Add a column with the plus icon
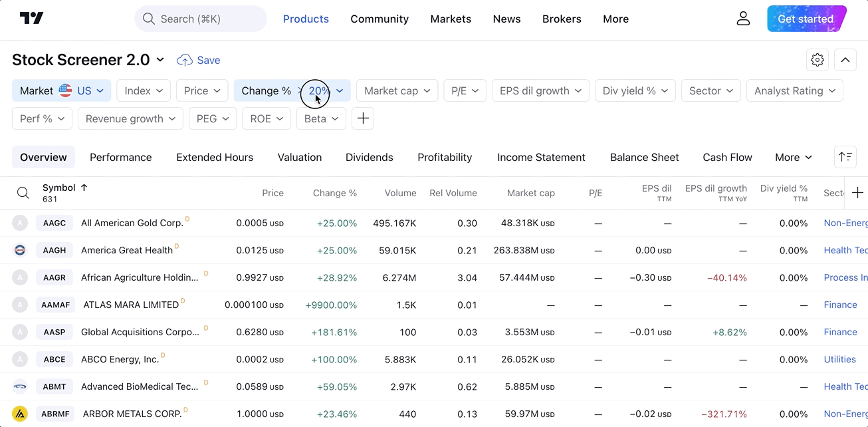 857,193
